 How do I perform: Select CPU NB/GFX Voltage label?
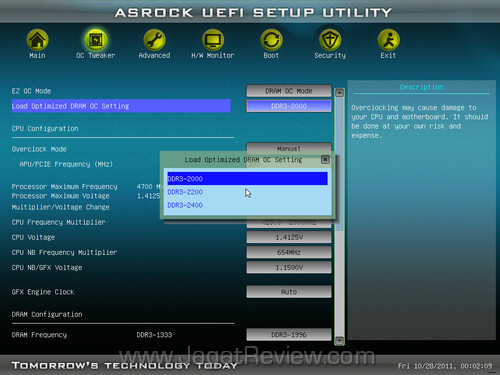47,267
